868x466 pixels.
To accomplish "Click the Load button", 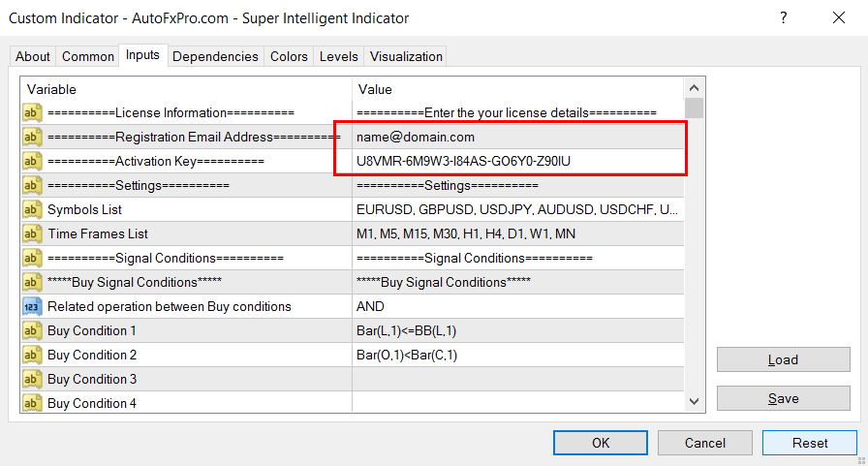I will [784, 359].
